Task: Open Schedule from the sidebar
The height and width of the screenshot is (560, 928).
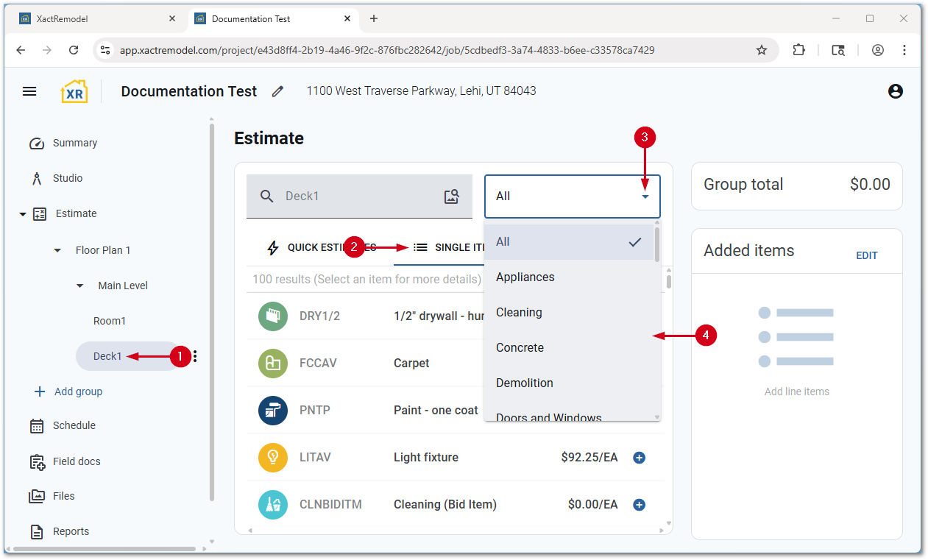Action: tap(74, 425)
